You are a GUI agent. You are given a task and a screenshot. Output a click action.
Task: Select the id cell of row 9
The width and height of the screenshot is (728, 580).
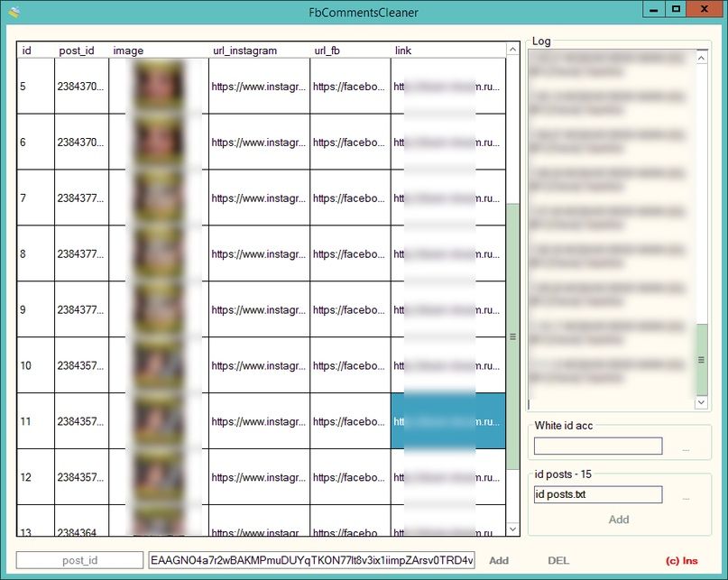click(36, 309)
